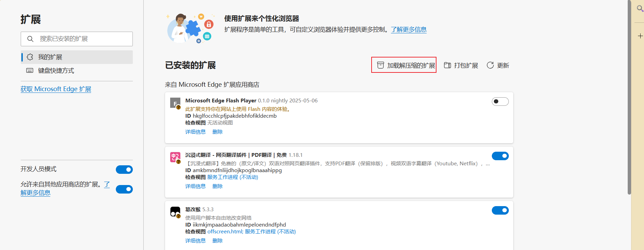644x250 pixels.
Task: Click the puzzle piece icon beside My Extensions
Action: tap(30, 57)
